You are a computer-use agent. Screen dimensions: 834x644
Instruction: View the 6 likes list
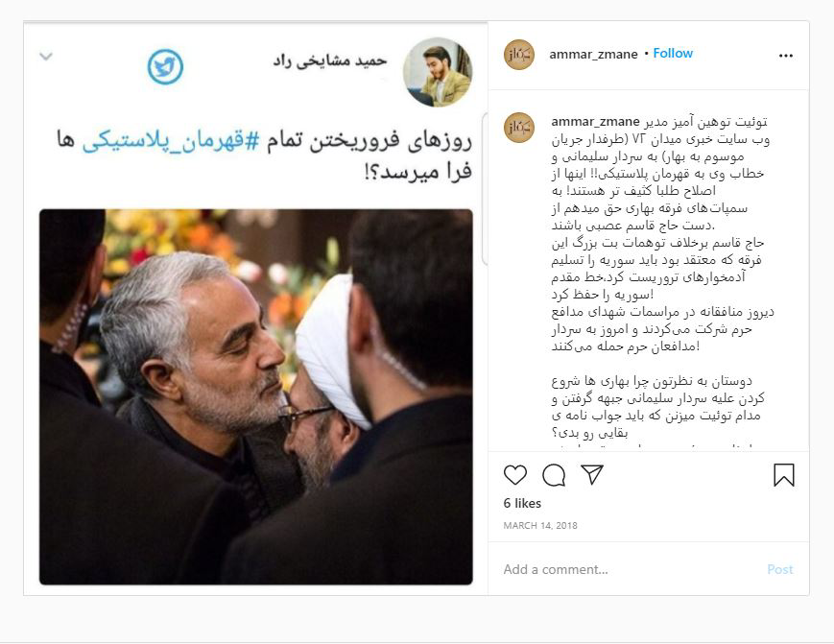[522, 503]
